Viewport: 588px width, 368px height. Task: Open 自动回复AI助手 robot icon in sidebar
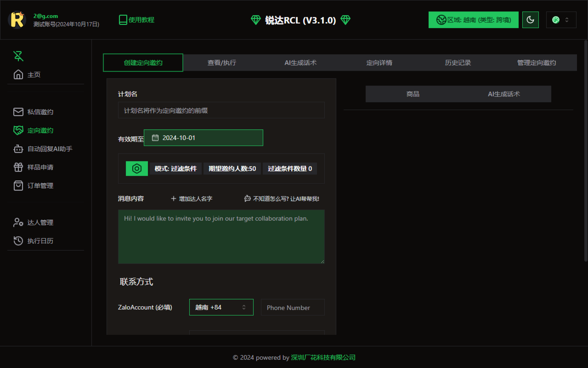18,149
